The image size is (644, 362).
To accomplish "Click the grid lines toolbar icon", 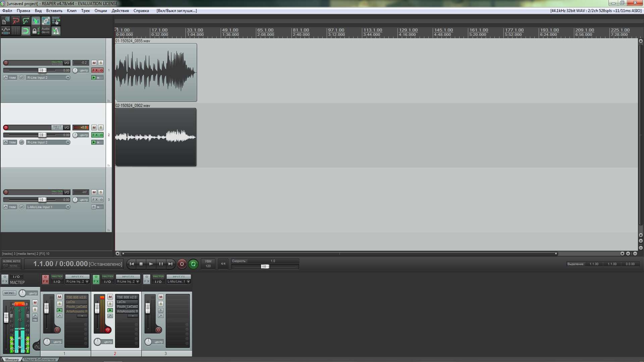I will click(x=15, y=31).
